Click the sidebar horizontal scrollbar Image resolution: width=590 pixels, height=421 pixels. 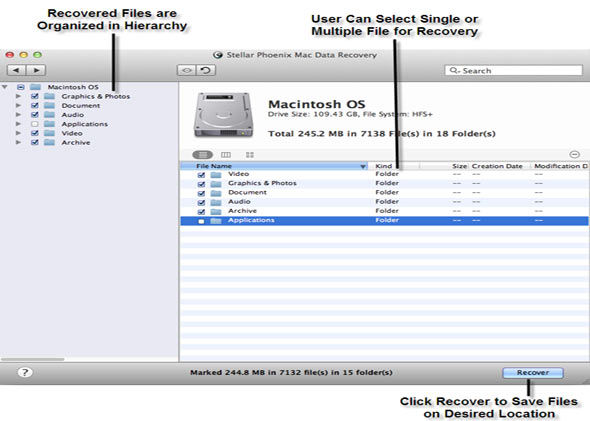(32, 359)
